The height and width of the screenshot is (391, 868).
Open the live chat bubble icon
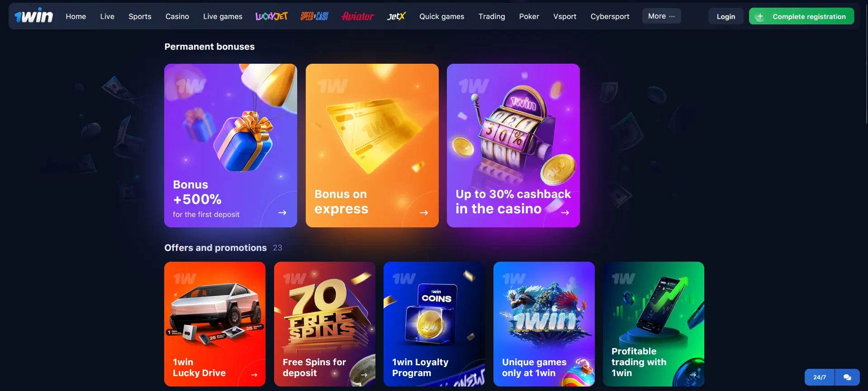pos(847,377)
